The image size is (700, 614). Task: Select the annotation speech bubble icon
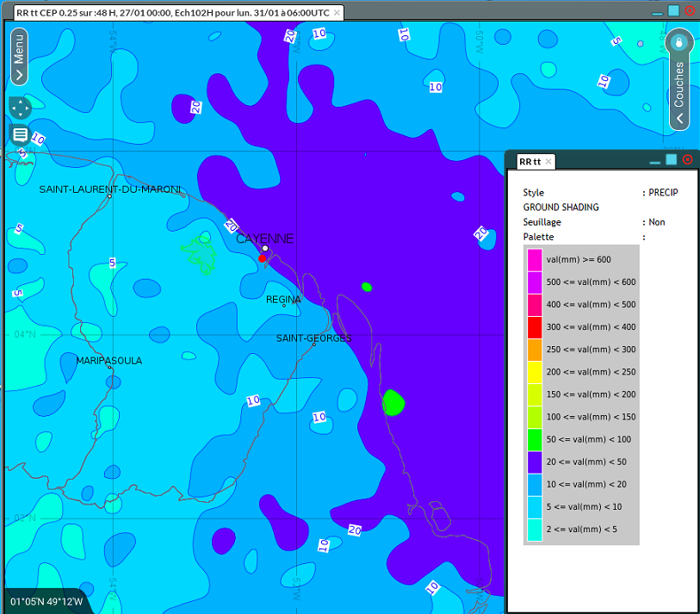[20, 135]
